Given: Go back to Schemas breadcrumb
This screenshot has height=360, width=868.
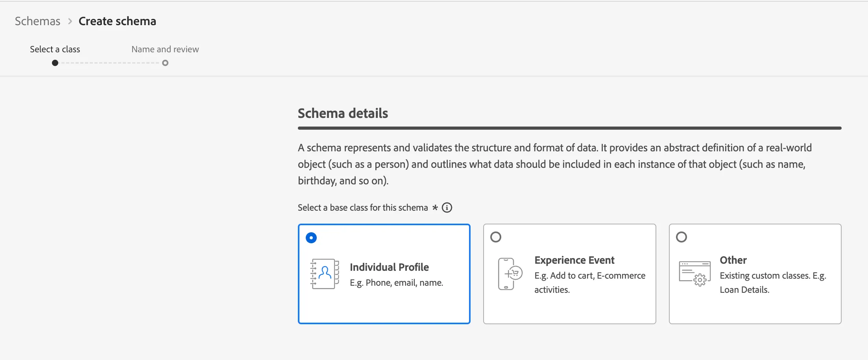Looking at the screenshot, I should pos(38,21).
